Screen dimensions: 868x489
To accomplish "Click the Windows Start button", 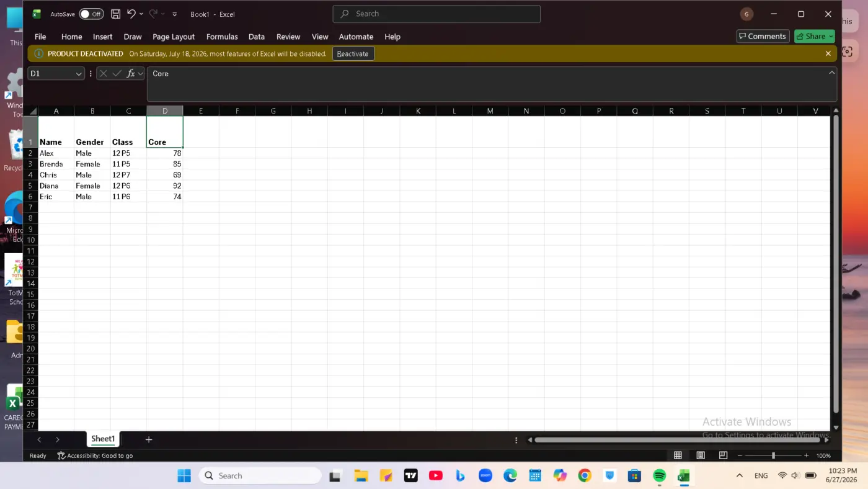I will point(184,476).
